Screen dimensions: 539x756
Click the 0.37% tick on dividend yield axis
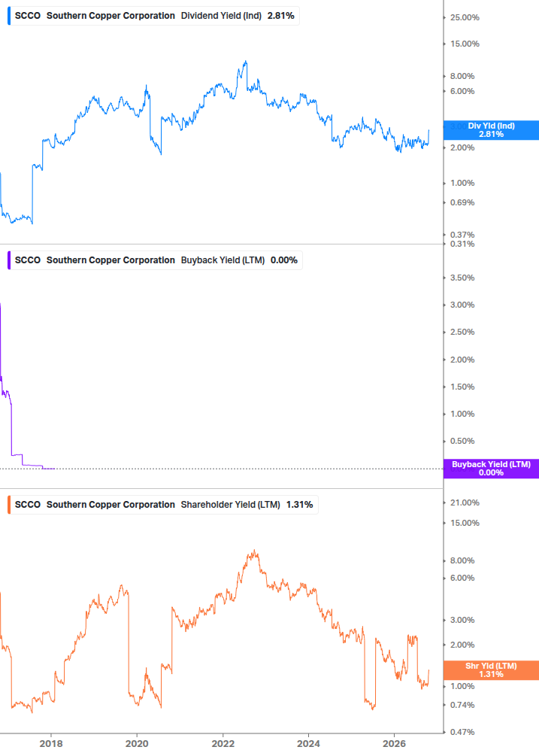coord(462,235)
